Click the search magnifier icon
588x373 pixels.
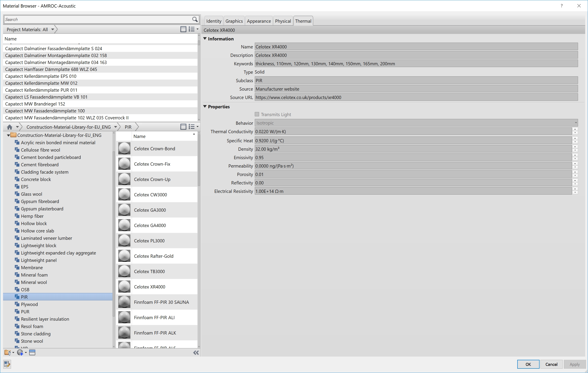[x=195, y=19]
